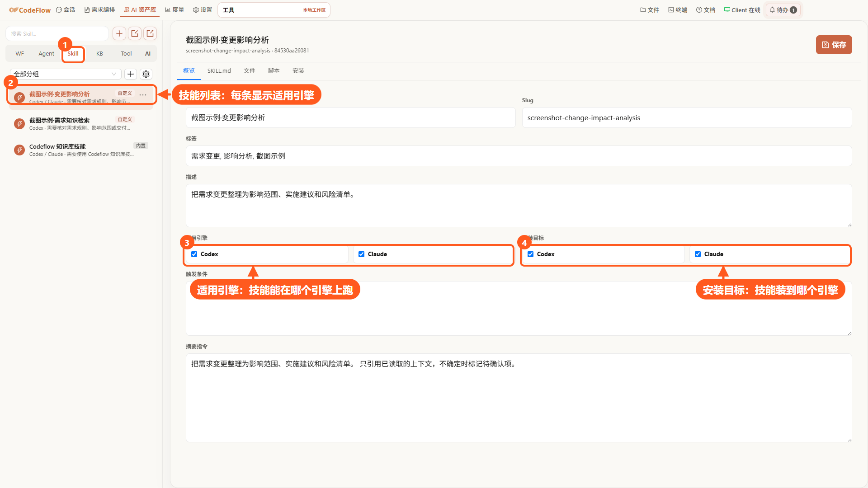Toggle the Claude checkbox under 安装目标
Viewport: 868px width, 488px height.
698,254
